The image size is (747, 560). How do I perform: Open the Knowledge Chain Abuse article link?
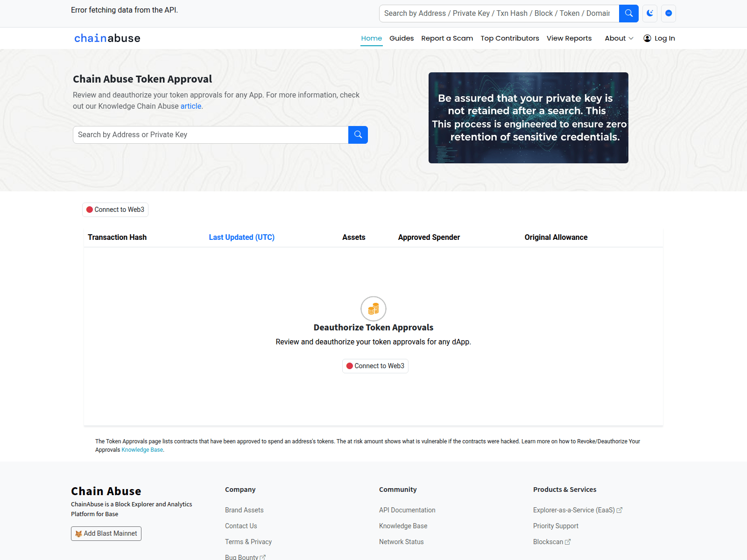pyautogui.click(x=191, y=106)
